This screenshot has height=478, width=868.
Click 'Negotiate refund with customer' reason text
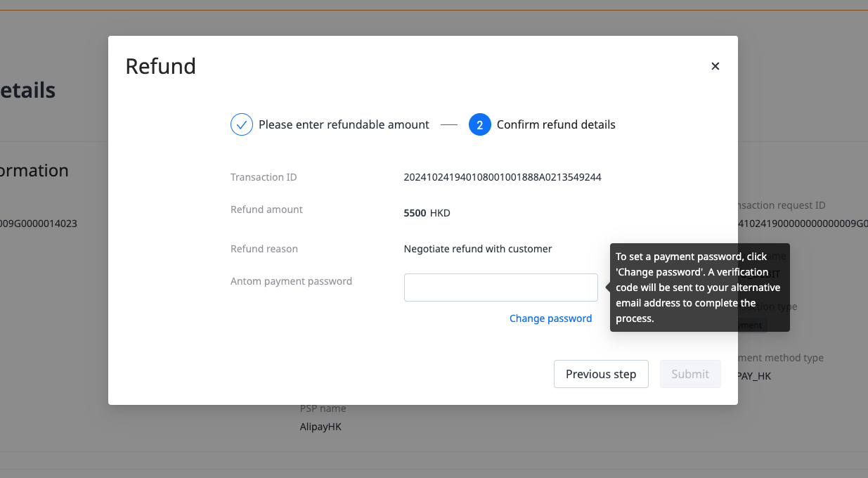click(478, 249)
